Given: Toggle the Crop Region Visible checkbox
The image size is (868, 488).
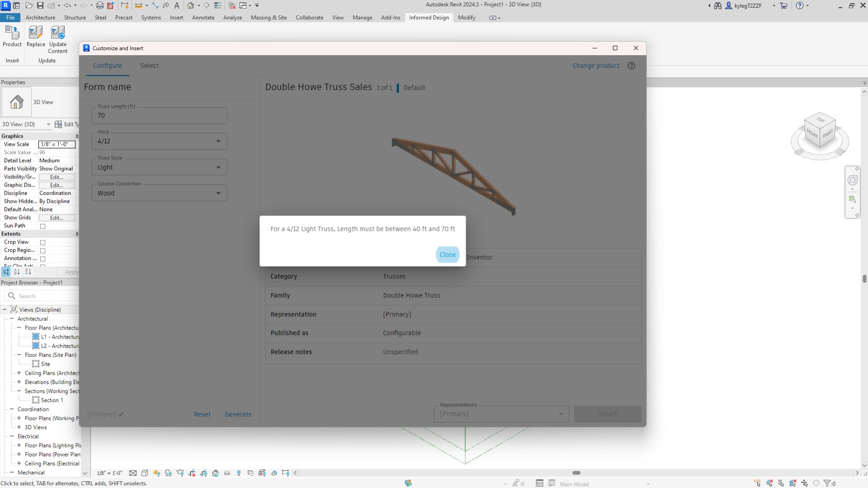Looking at the screenshot, I should tap(43, 251).
